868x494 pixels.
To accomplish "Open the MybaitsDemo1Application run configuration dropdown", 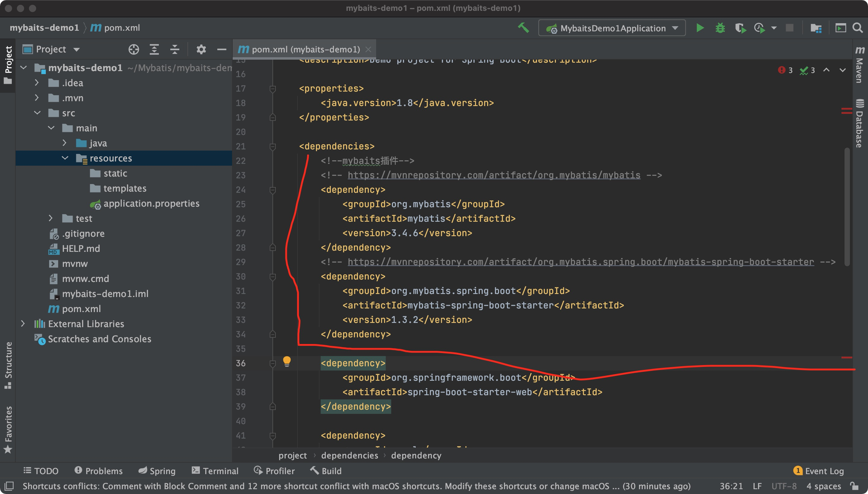I will tap(612, 28).
